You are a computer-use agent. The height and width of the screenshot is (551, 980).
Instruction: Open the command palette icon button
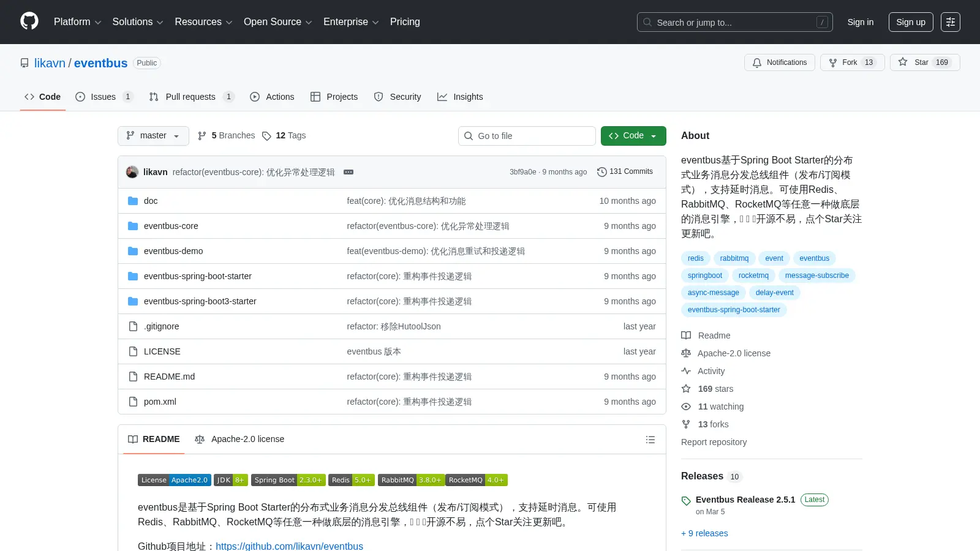coord(951,22)
